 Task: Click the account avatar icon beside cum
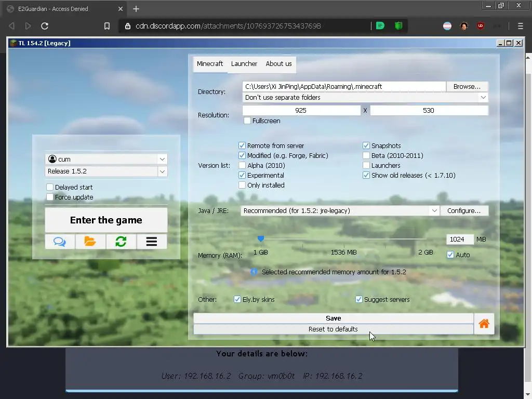52,159
